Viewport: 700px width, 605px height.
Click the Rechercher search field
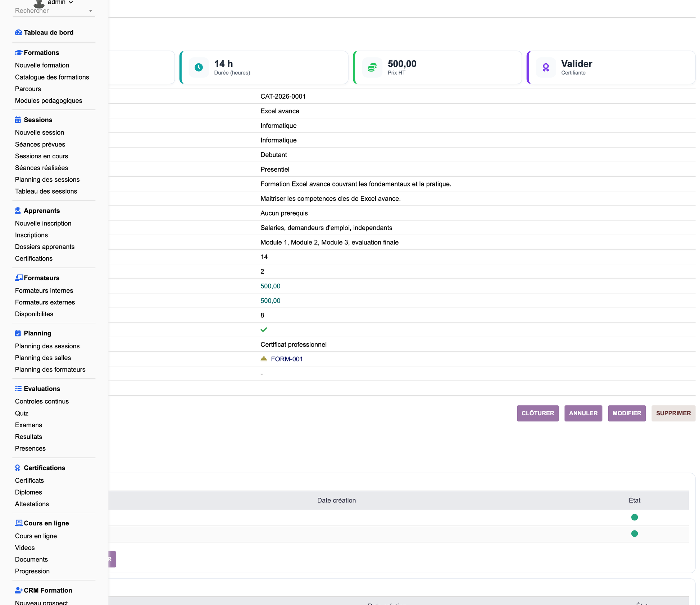click(50, 11)
